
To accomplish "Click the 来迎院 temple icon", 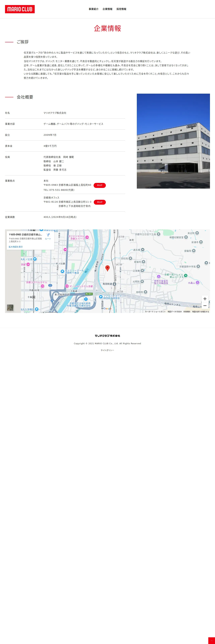I will point(197,233).
